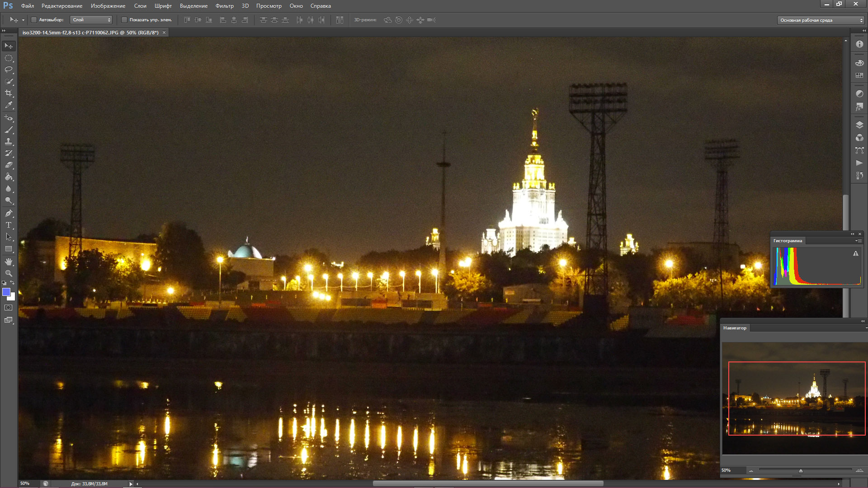
Task: Click the Navigator zoom slider handle
Action: [x=801, y=471]
